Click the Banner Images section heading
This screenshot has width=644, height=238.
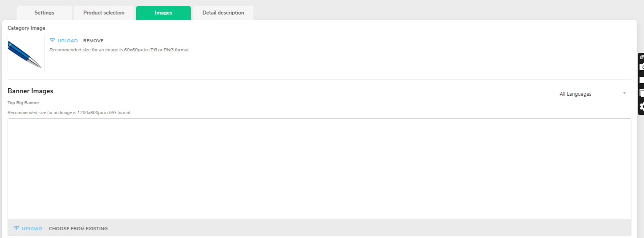coord(30,91)
